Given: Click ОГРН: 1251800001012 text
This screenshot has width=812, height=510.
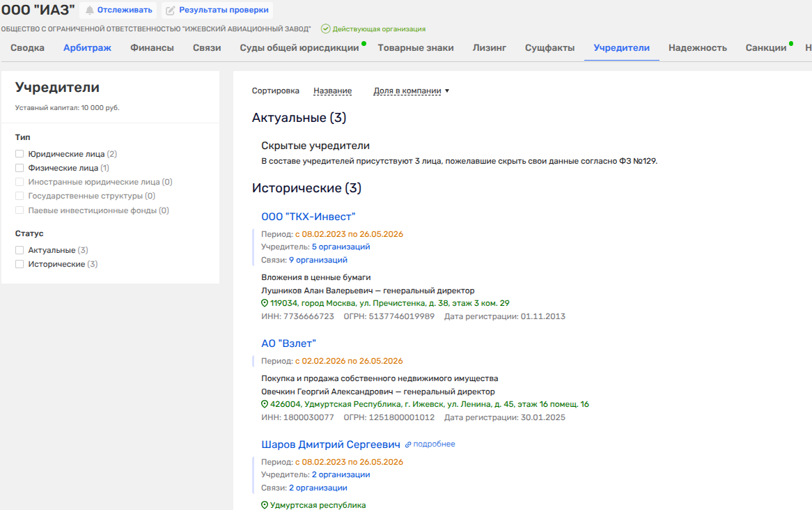Looking at the screenshot, I should [389, 417].
